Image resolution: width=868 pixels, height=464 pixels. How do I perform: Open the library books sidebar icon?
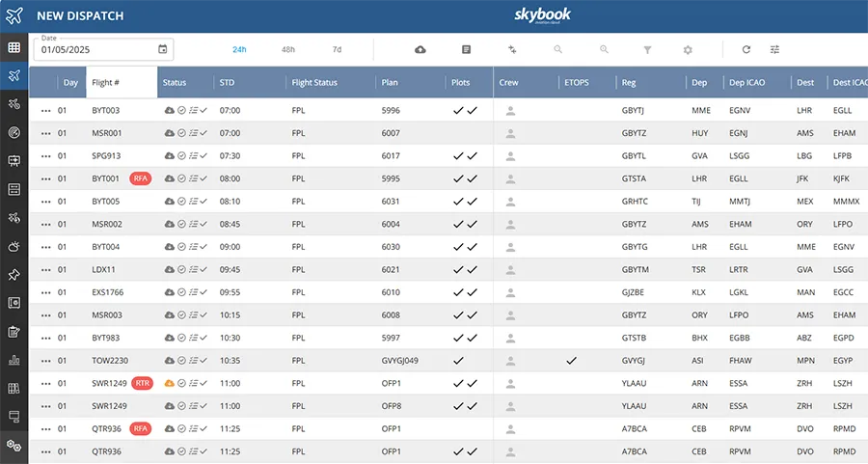[14, 388]
